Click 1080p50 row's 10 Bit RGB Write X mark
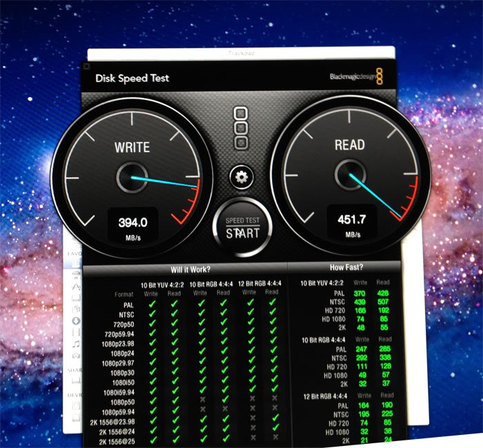Image resolution: width=483 pixels, height=448 pixels. point(203,400)
